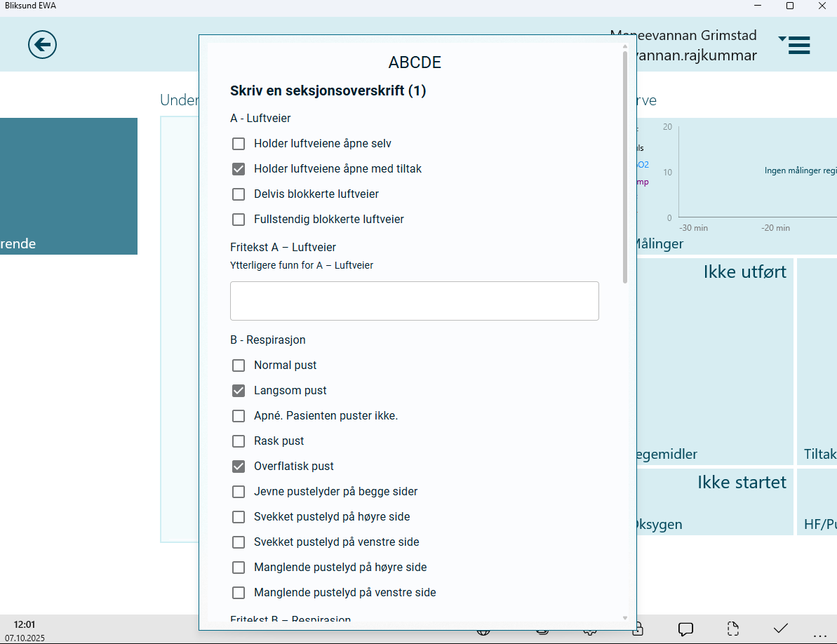Click the scroll down arrow on the dialog scrollbar

pos(624,618)
